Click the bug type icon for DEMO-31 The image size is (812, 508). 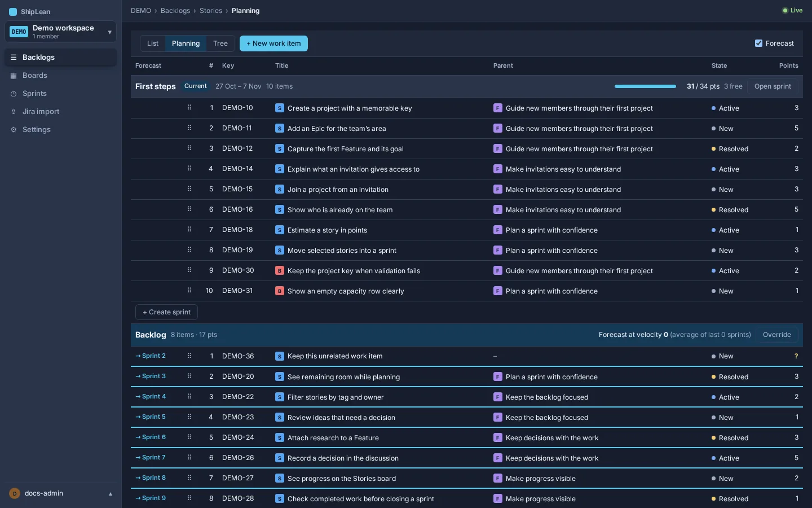pyautogui.click(x=280, y=291)
